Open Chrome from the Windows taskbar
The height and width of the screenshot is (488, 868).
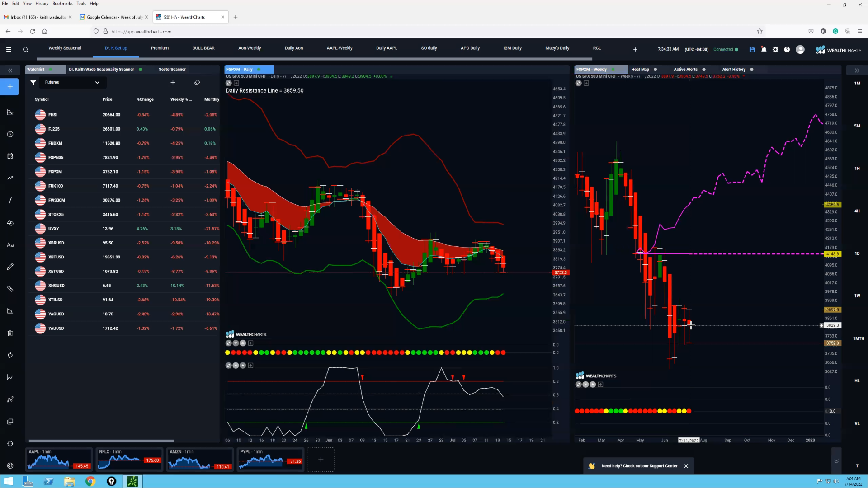tap(90, 481)
